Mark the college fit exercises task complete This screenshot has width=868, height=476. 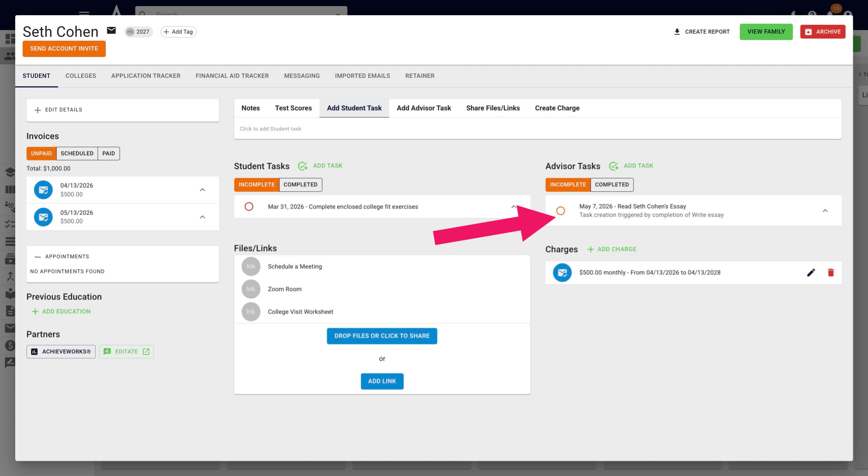[x=249, y=206]
